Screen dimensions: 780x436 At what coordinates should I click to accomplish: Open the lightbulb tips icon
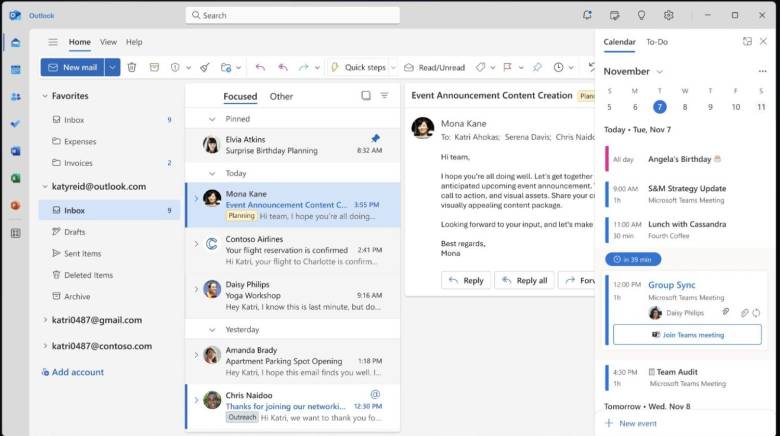point(641,15)
